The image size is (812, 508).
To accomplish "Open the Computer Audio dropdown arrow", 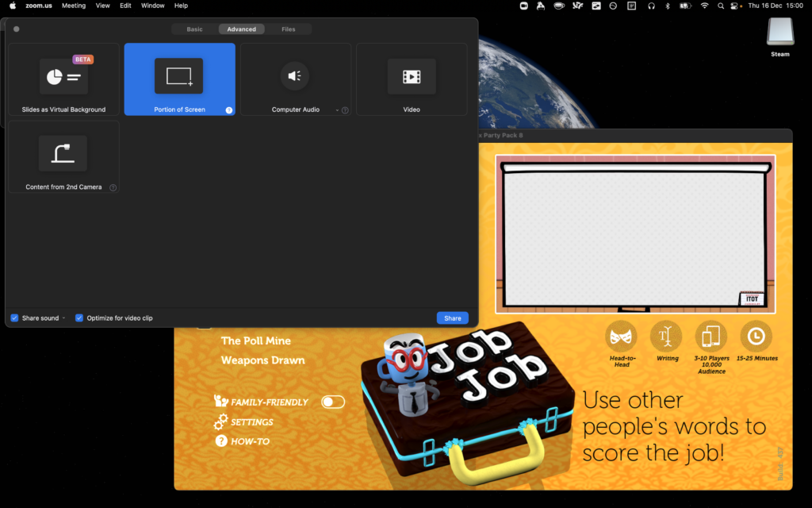I will 337,110.
